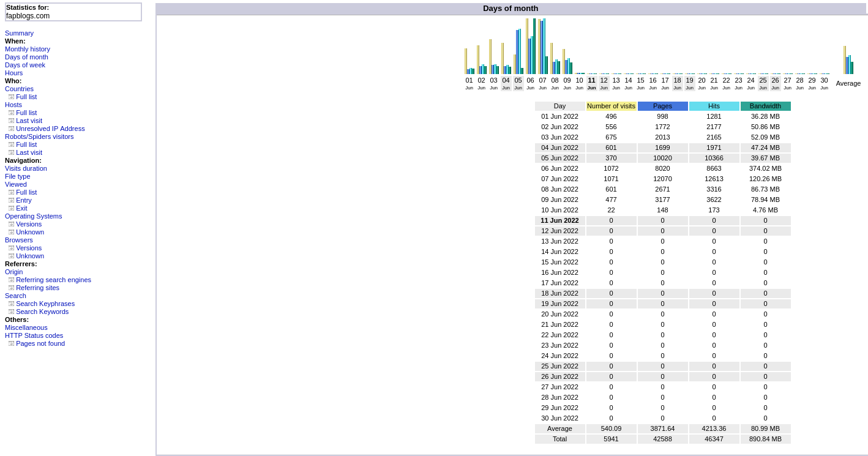Click the bold 11 Jun label under chart
This screenshot has width=868, height=456.
(591, 83)
